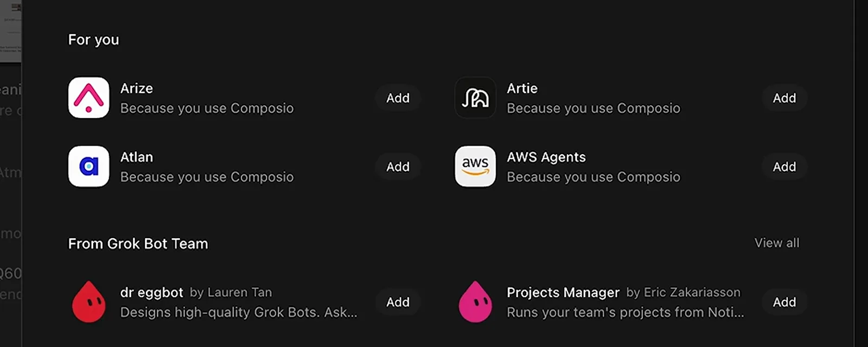Select the Artie app name
Image resolution: width=868 pixels, height=347 pixels.
pos(522,88)
